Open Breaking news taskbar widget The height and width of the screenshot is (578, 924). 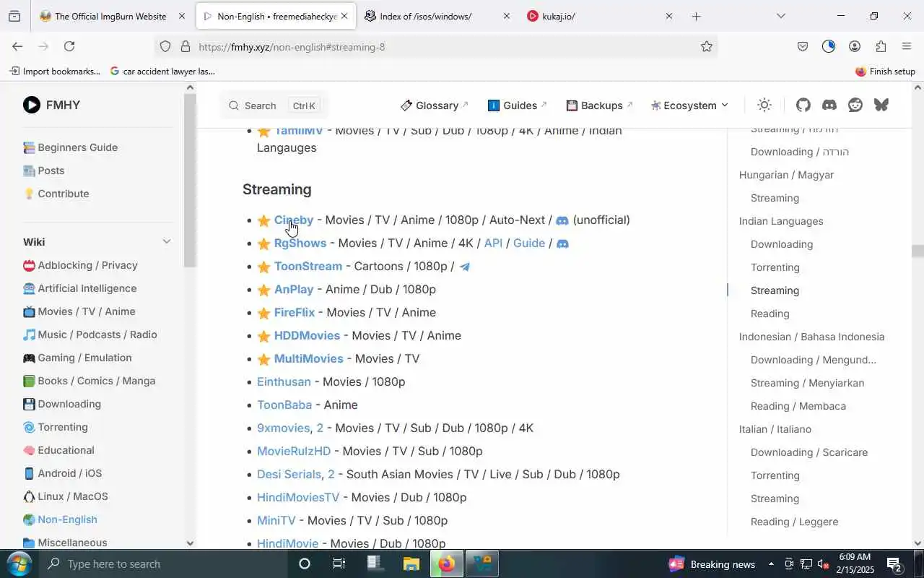pos(712,564)
